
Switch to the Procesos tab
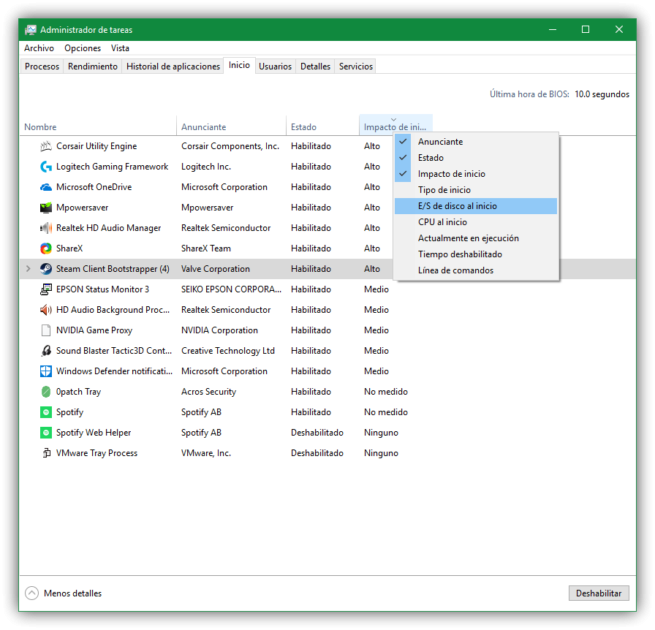[42, 66]
